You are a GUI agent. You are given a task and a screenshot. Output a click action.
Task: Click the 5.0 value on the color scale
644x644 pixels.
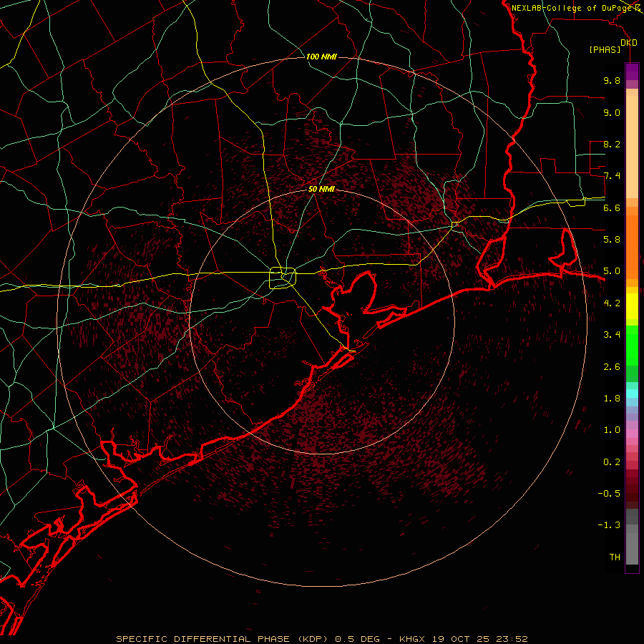point(612,271)
